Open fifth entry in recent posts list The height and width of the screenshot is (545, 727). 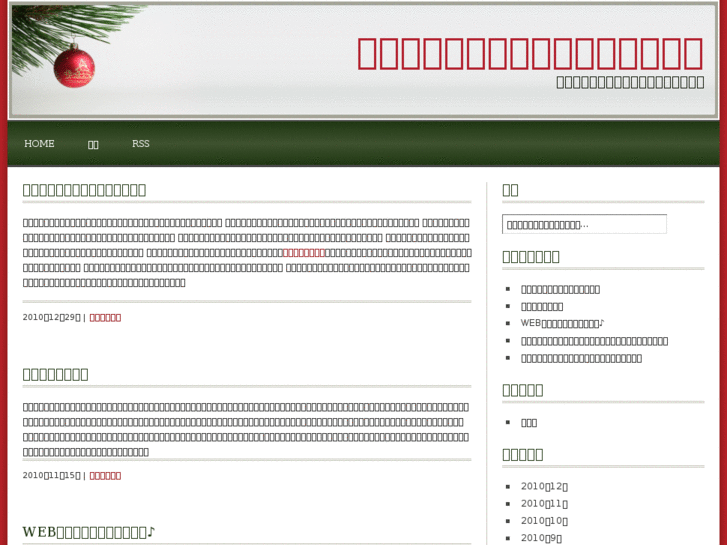tap(581, 358)
